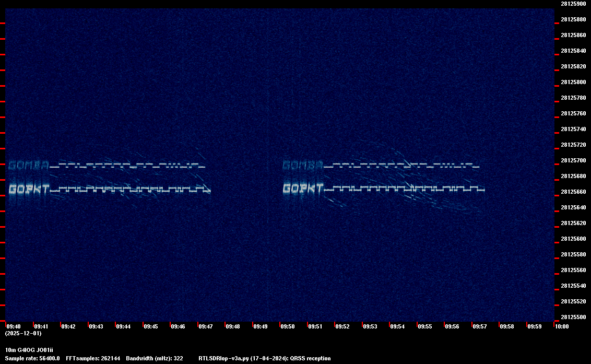Select the 09:43 time label
Viewport: 591px width, 364px height.
(x=96, y=326)
